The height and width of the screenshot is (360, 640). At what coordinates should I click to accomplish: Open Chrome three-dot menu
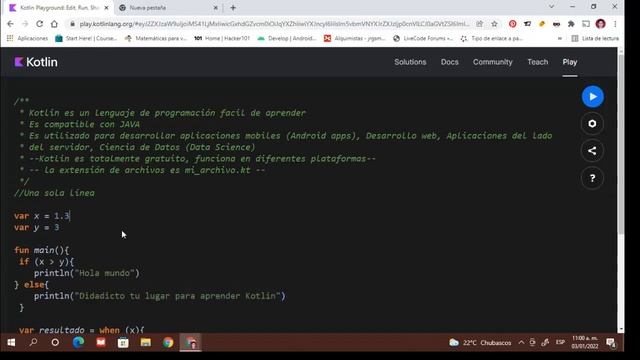coord(615,24)
